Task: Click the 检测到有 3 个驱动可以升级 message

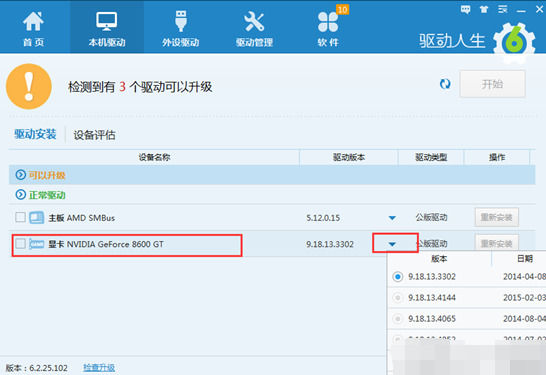Action: click(x=140, y=87)
